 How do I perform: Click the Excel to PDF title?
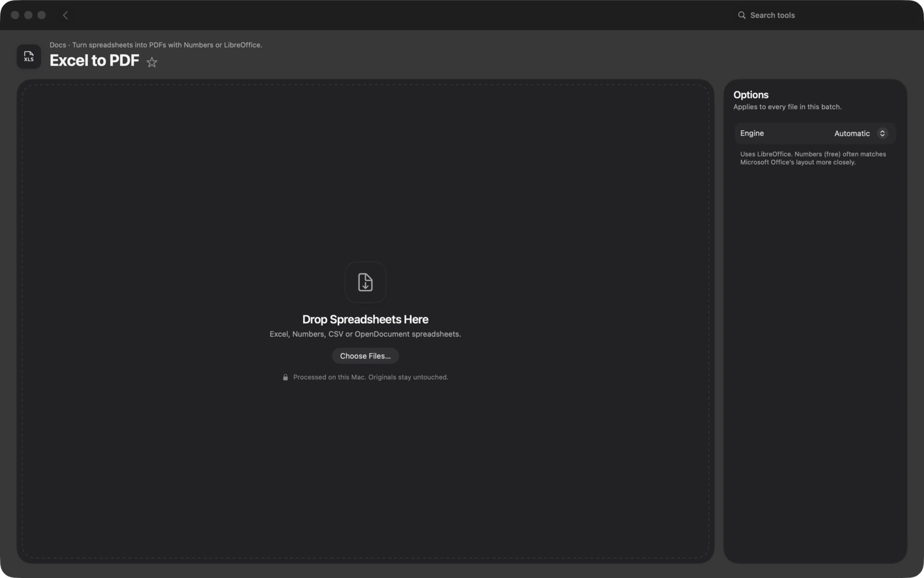point(94,61)
